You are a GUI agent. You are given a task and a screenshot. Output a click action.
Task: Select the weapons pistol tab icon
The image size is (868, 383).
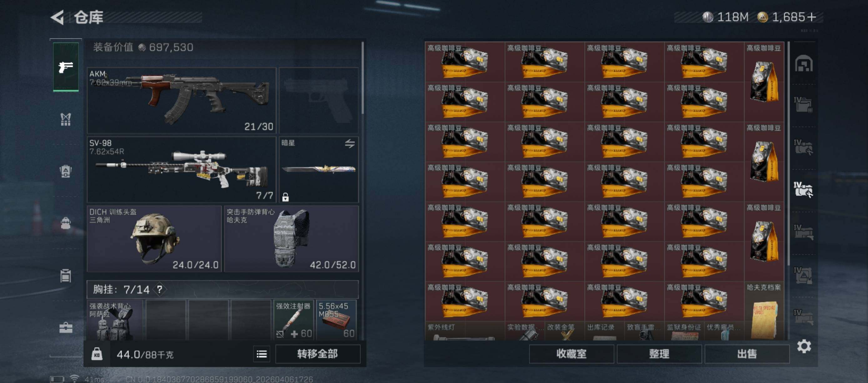(x=66, y=67)
